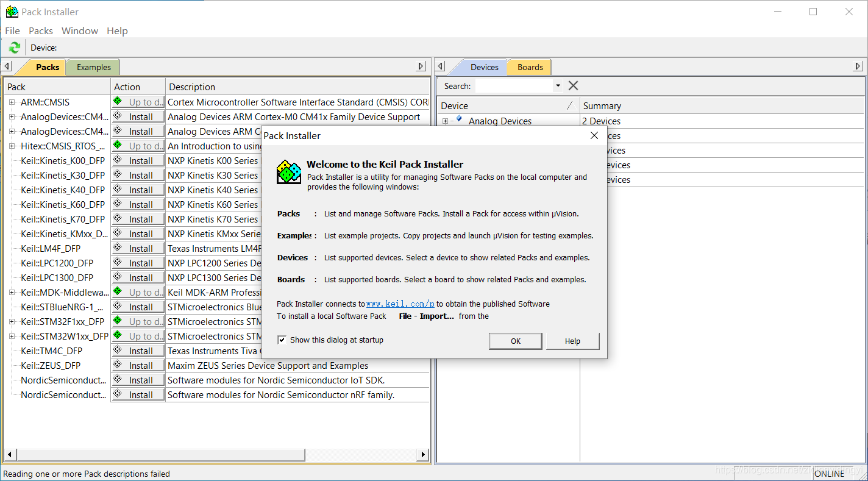Install the Keil::Kinetis_K60_DFP pack
Viewport: 868px width, 481px height.
[x=138, y=204]
